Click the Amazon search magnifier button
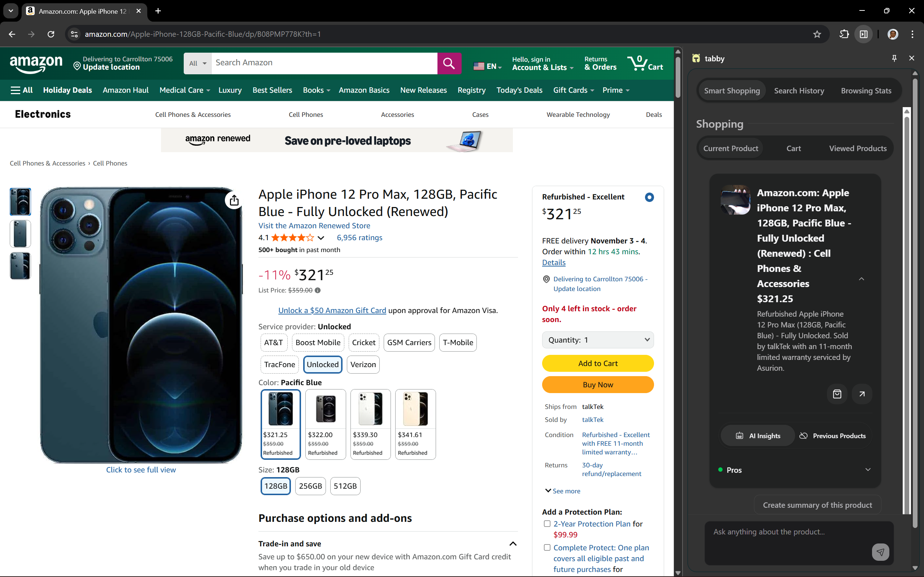Viewport: 924px width, 577px height. click(x=449, y=63)
